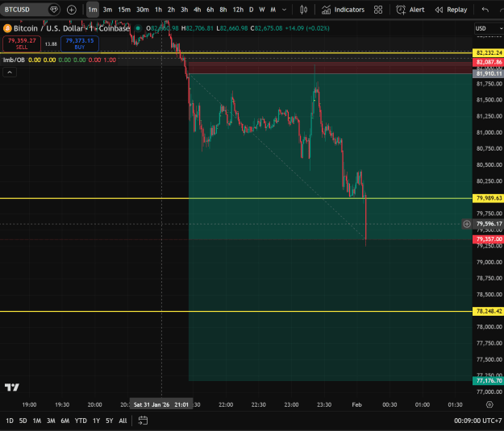
Task: Click the diamond premium icon next to BTCUSD
Action: 54,10
